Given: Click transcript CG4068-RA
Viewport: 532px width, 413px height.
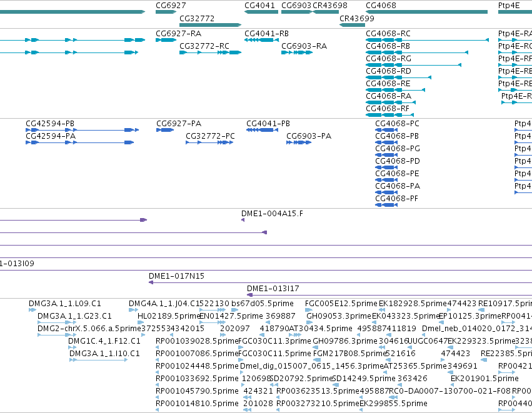Looking at the screenshot, I should 391,102.
